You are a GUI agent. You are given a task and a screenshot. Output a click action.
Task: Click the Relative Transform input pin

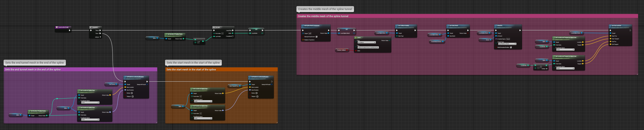pos(303,40)
